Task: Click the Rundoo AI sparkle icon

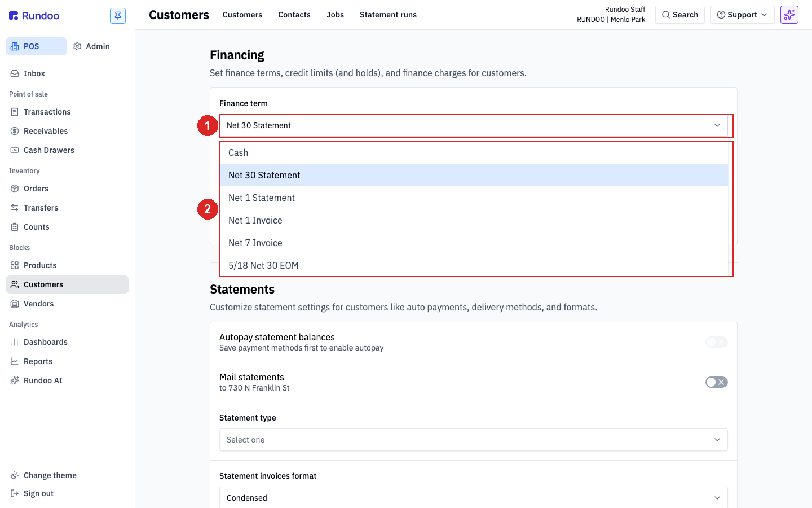Action: [15, 380]
